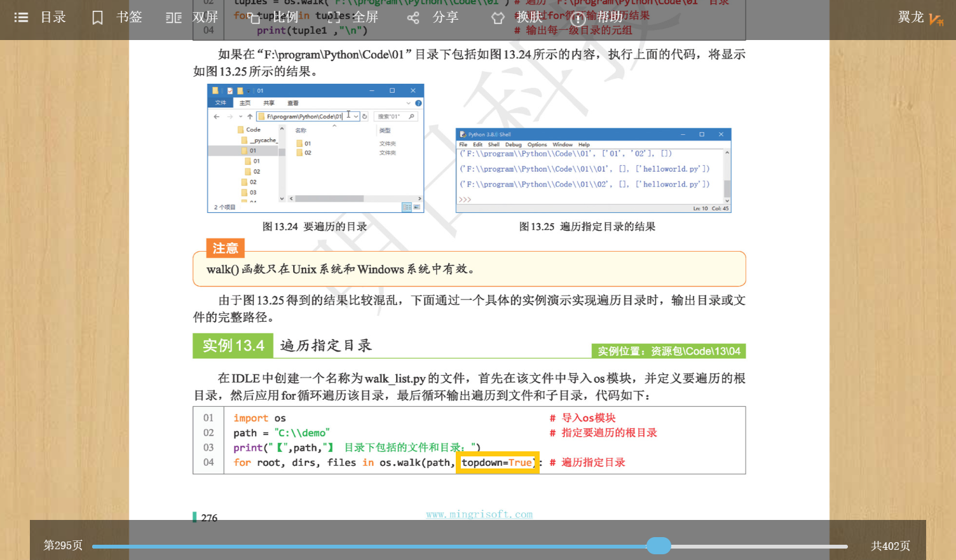This screenshot has height=560, width=956.
Task: Click the comment '# 导入os模块'
Action: [x=583, y=418]
